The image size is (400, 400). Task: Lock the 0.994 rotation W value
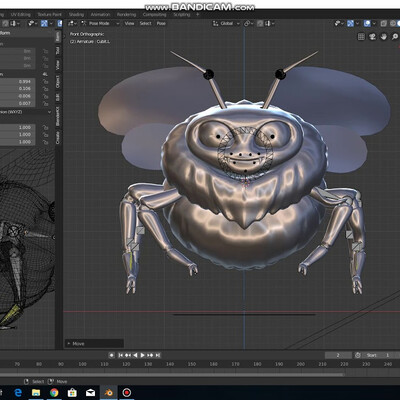pyautogui.click(x=45, y=82)
